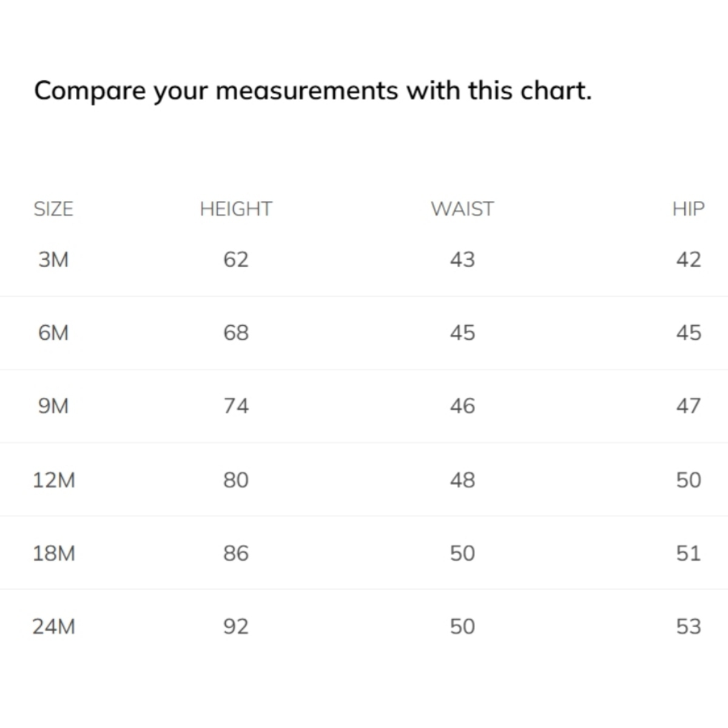Click the SIZE column header
The image size is (728, 728).
53,209
